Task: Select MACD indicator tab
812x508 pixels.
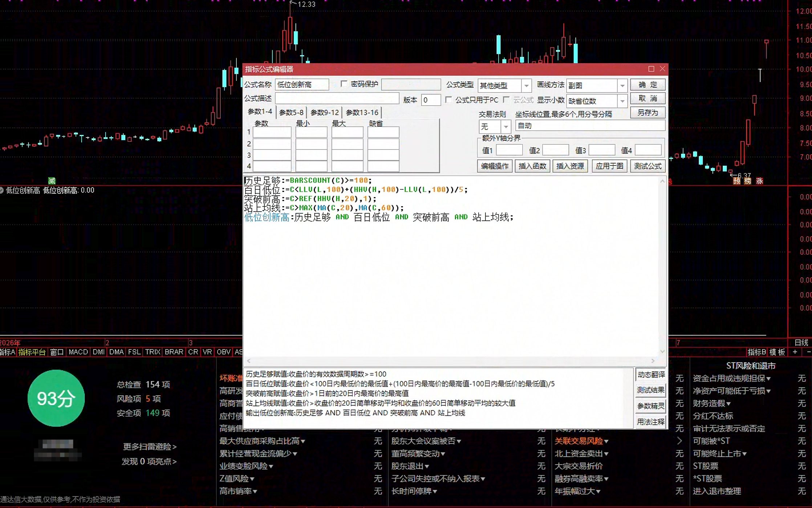Action: coord(78,352)
